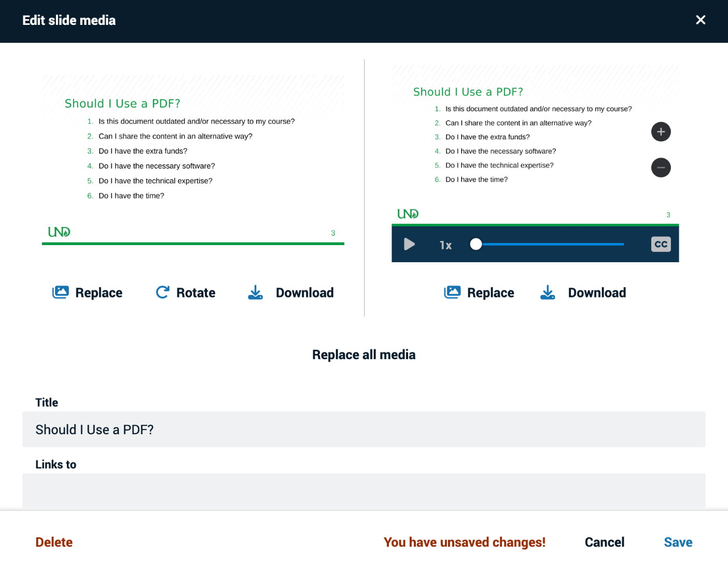
Task: Close the Edit slide media dialog
Action: click(x=701, y=20)
